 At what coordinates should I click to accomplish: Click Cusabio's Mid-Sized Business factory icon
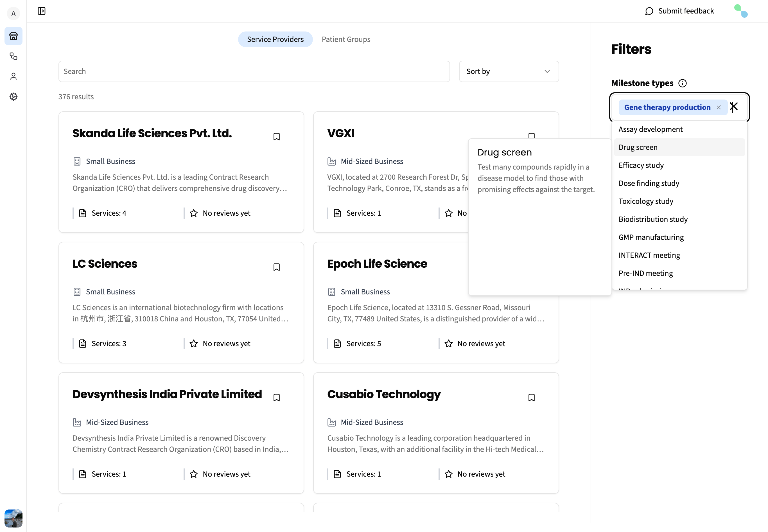pyautogui.click(x=331, y=422)
